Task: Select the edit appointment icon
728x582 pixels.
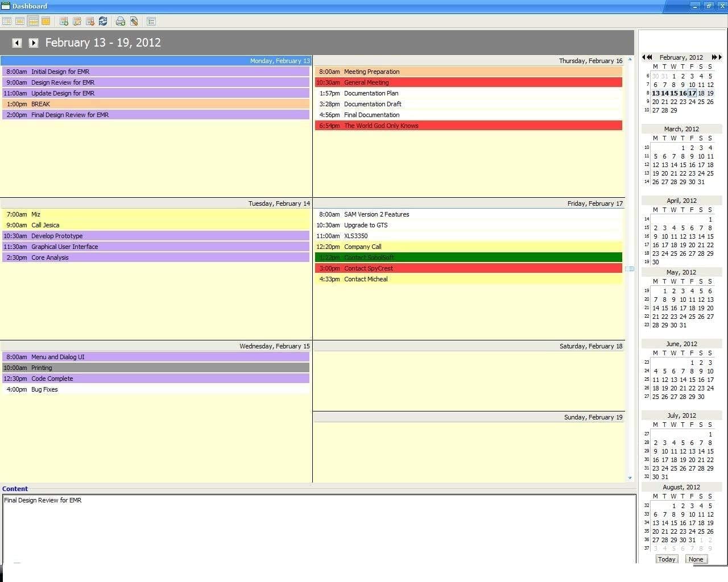Action: [x=77, y=21]
